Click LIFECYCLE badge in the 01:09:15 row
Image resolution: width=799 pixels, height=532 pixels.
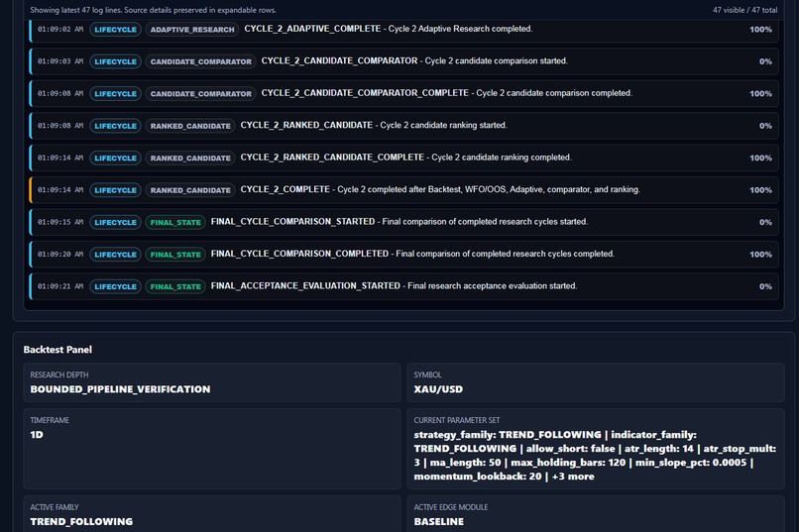click(115, 222)
